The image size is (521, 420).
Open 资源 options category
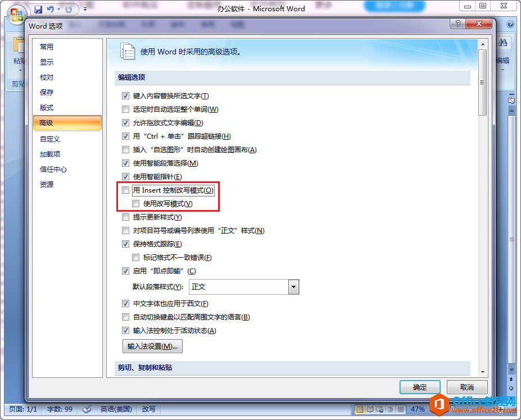click(x=47, y=184)
